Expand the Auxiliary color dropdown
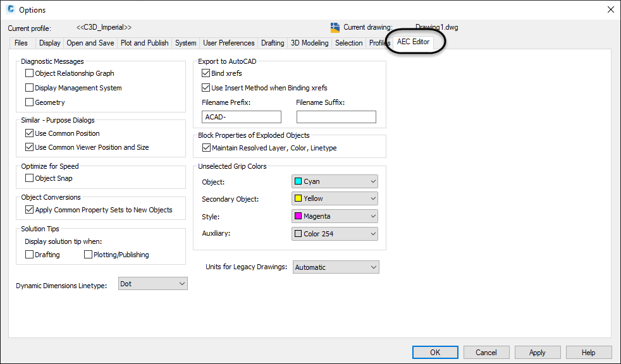This screenshot has width=621, height=364. pyautogui.click(x=335, y=234)
